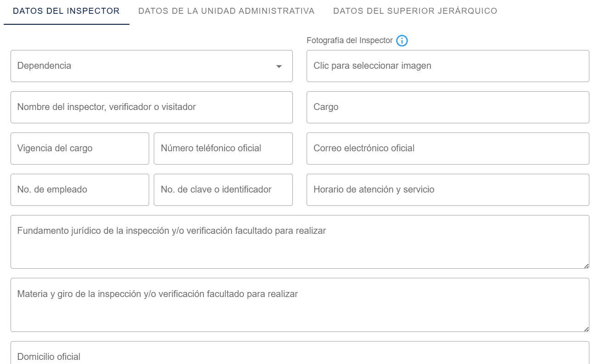Click the Dependencia select field

[151, 66]
